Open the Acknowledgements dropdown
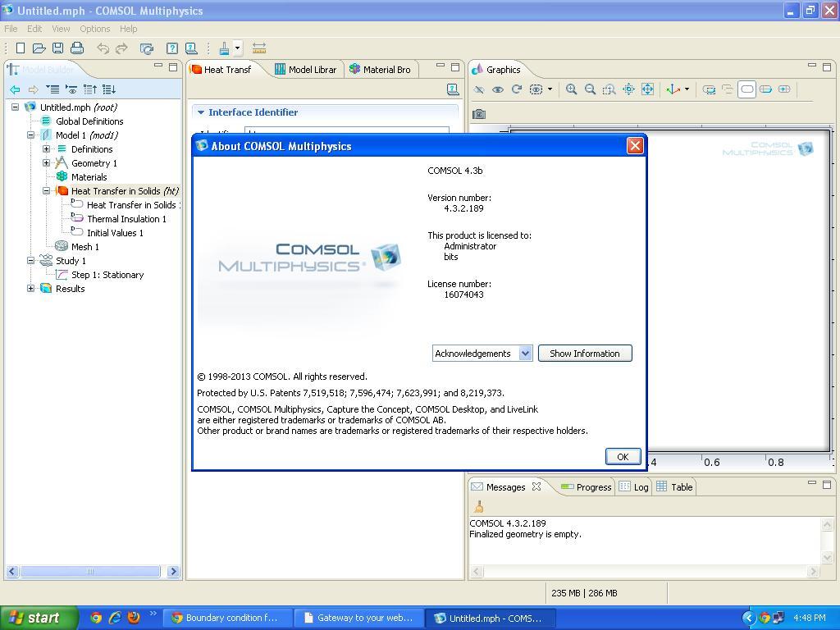The height and width of the screenshot is (630, 840). (x=525, y=354)
